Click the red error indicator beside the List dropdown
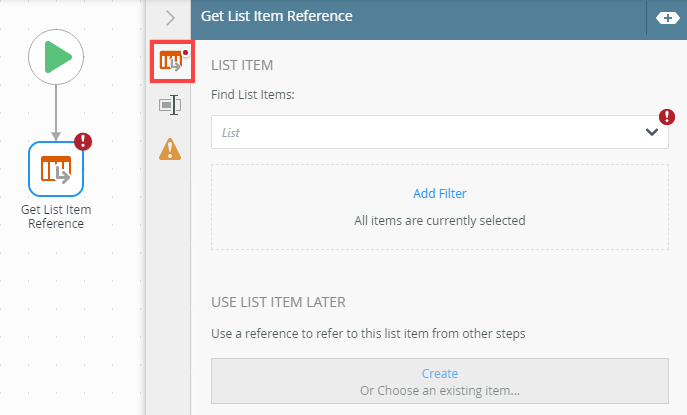The width and height of the screenshot is (687, 415). click(668, 117)
